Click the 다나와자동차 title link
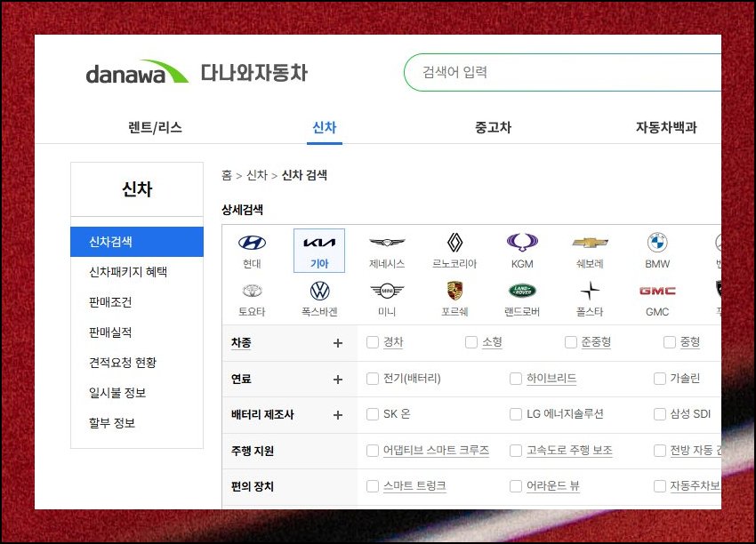 click(x=254, y=73)
